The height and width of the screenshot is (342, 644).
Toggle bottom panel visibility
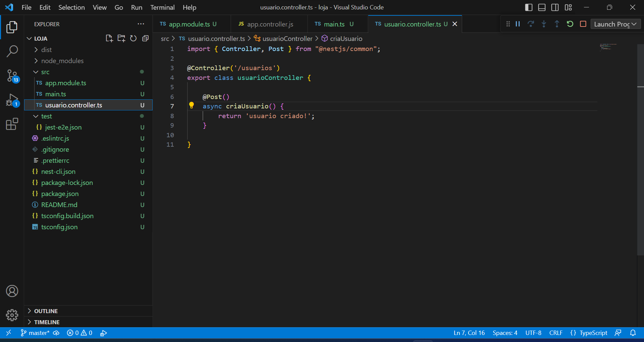[x=542, y=7]
